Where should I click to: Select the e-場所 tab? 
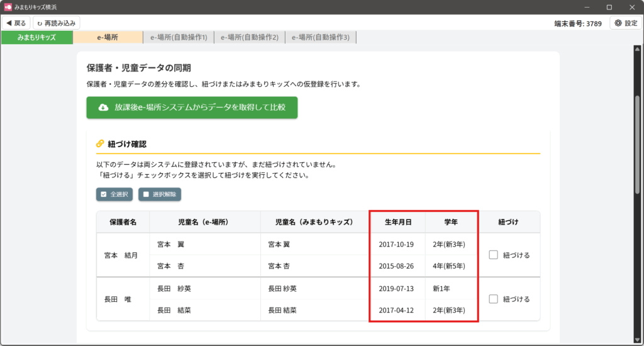coord(108,37)
